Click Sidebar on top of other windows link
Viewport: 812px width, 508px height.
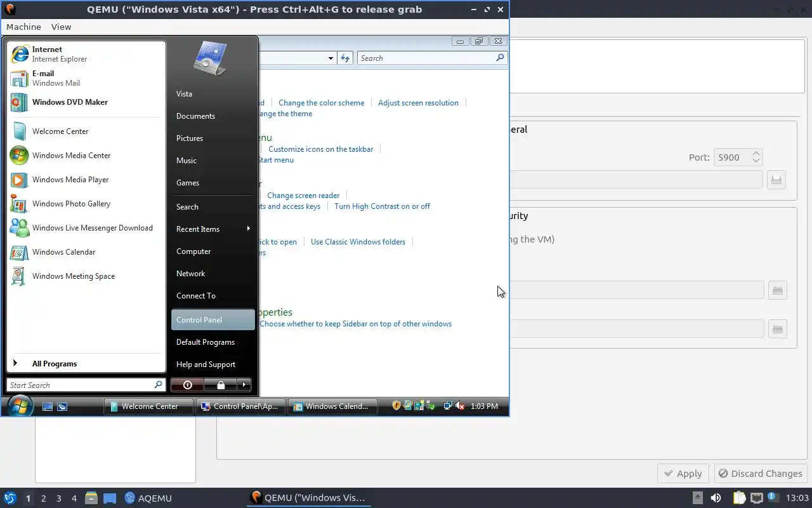(x=355, y=324)
